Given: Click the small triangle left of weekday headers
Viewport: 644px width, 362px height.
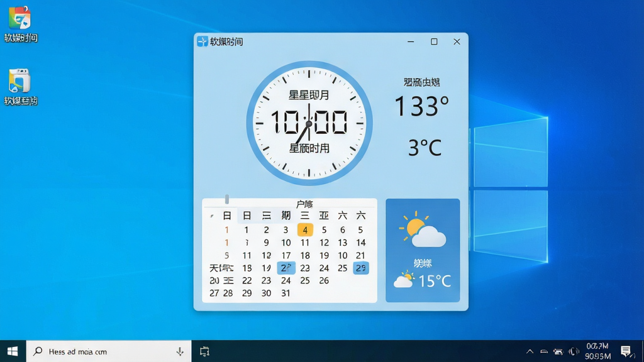Looking at the screenshot, I should click(x=211, y=216).
